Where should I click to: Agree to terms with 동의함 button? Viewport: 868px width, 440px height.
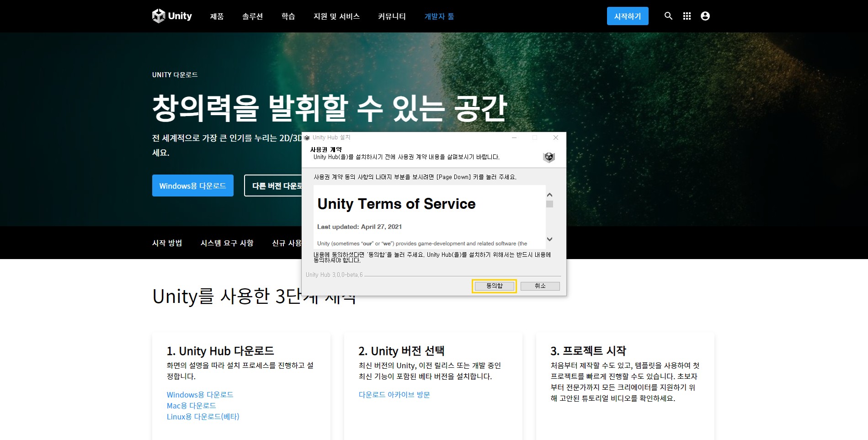pyautogui.click(x=494, y=286)
